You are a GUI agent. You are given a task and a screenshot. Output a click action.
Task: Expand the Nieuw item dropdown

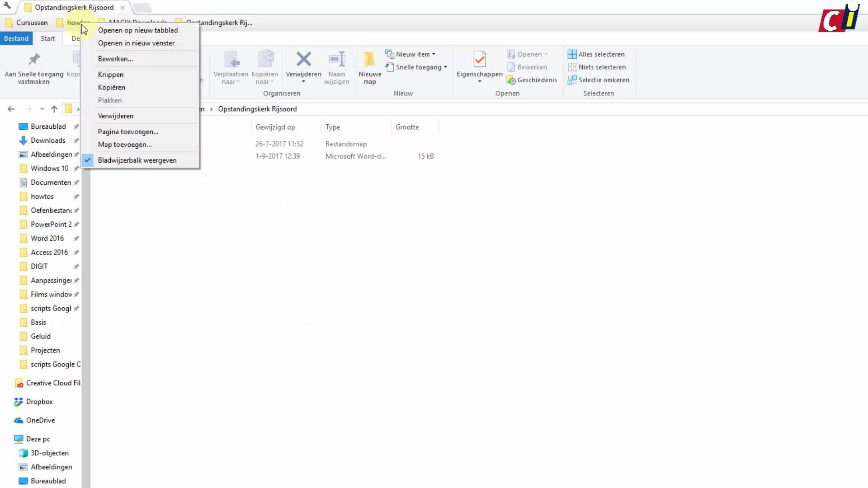click(x=434, y=54)
